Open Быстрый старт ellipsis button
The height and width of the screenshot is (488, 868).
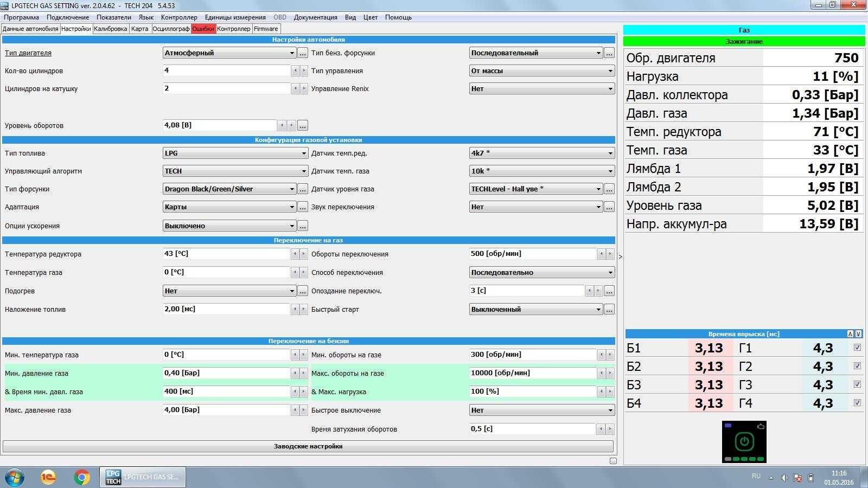coord(609,310)
